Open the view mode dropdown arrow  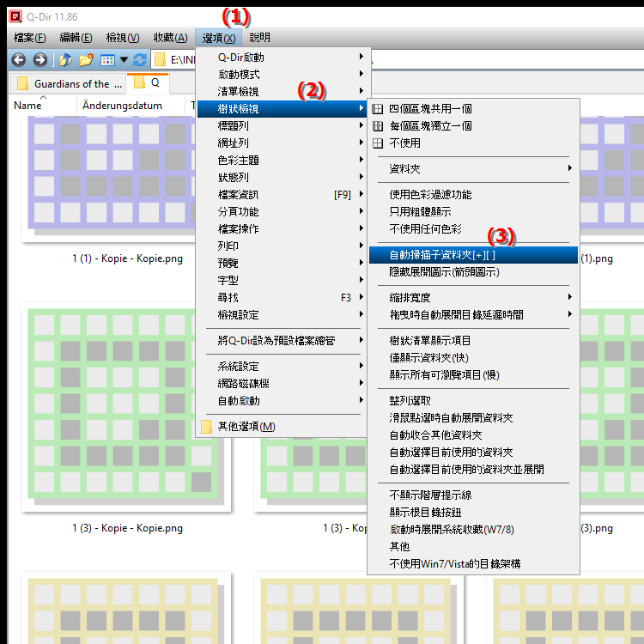(x=124, y=60)
